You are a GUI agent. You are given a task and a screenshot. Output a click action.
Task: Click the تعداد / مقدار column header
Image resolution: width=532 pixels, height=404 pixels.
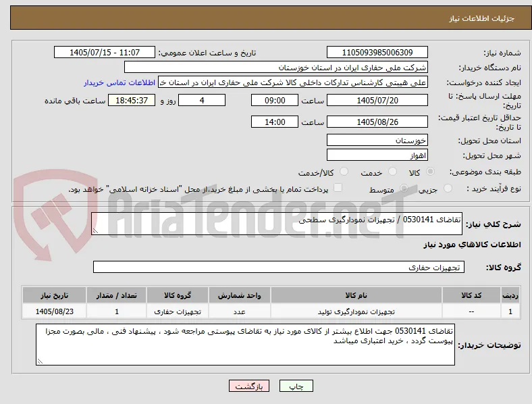click(116, 295)
